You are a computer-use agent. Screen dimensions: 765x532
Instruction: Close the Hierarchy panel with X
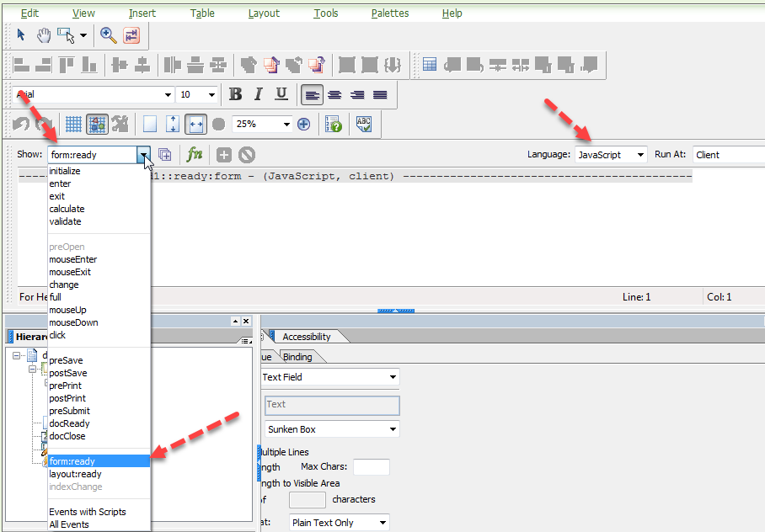pyautogui.click(x=246, y=321)
